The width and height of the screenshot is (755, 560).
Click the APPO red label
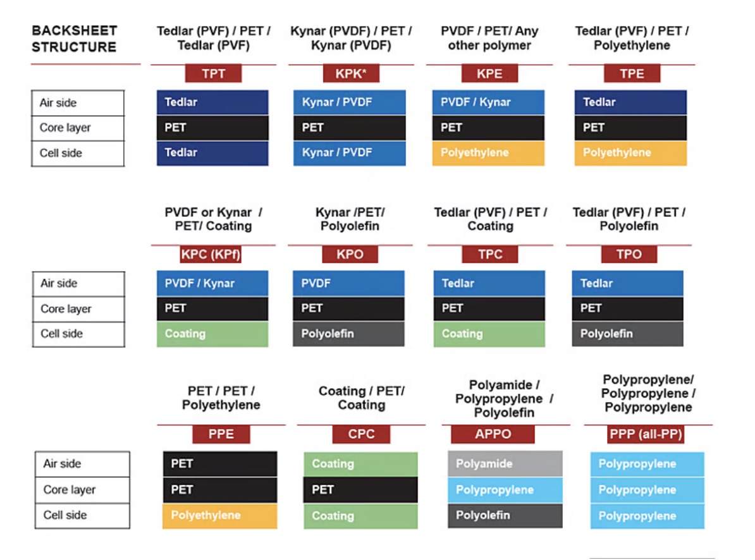click(x=493, y=434)
